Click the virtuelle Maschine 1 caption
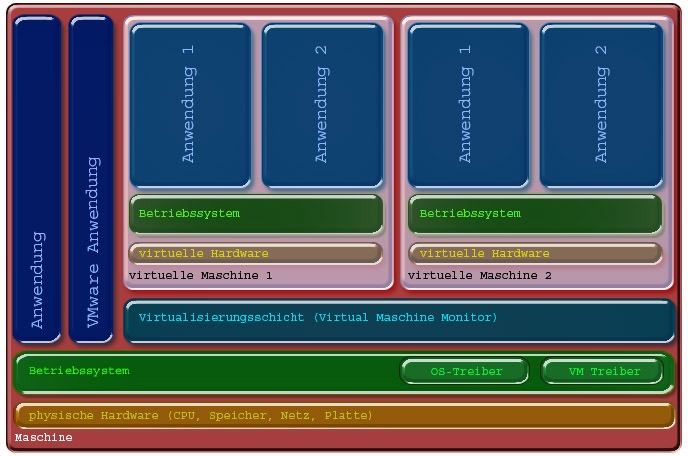 pyautogui.click(x=200, y=275)
